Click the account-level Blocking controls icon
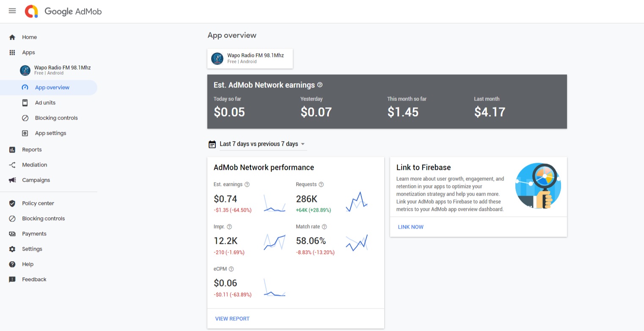Viewport: 644px width, 331px height. (12, 219)
